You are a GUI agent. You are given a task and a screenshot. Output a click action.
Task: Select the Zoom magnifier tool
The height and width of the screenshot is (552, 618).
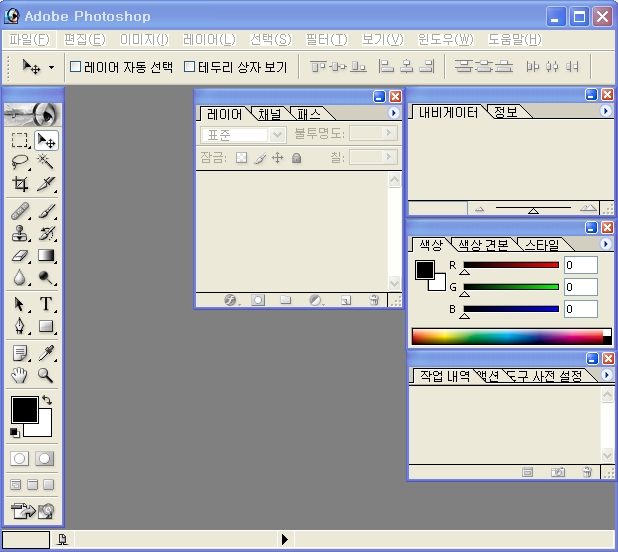click(46, 375)
